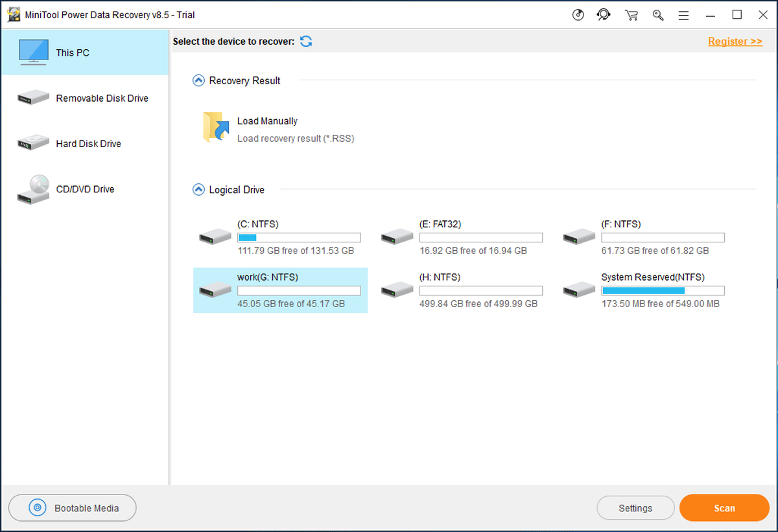Select the (H: NTFS) drive icon

(397, 290)
